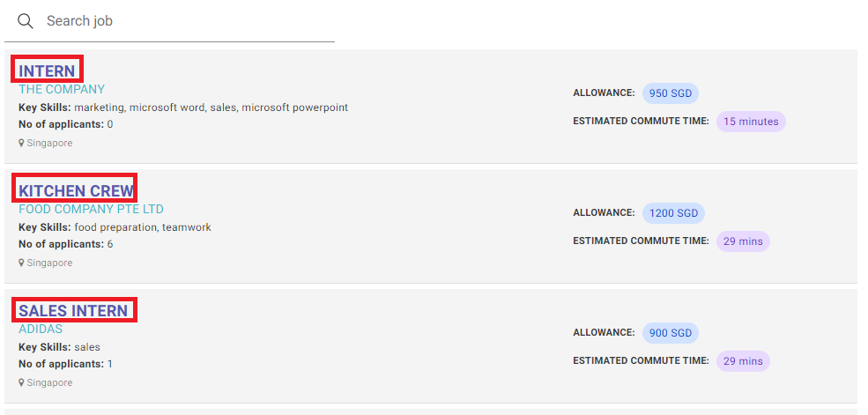Click the magnifying glass search icon
The width and height of the screenshot is (868, 415).
point(25,21)
